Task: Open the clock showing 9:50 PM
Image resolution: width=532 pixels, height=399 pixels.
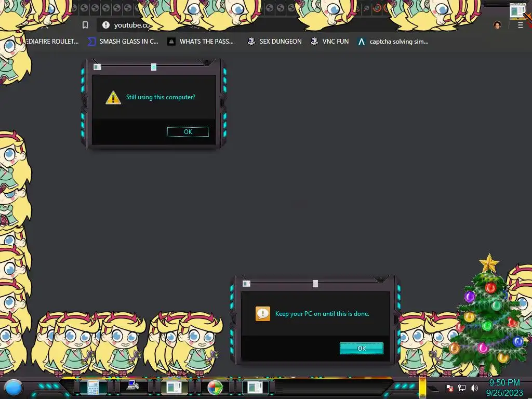Action: click(x=504, y=388)
